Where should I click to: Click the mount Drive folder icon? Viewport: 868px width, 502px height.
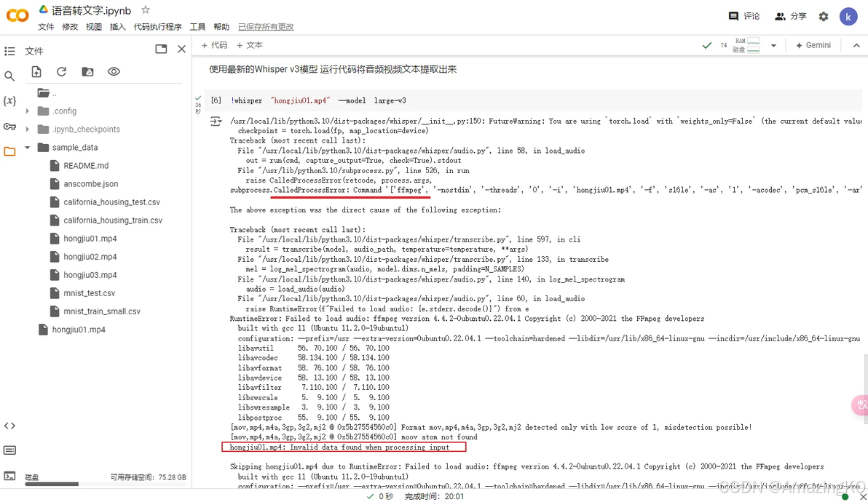(x=87, y=72)
